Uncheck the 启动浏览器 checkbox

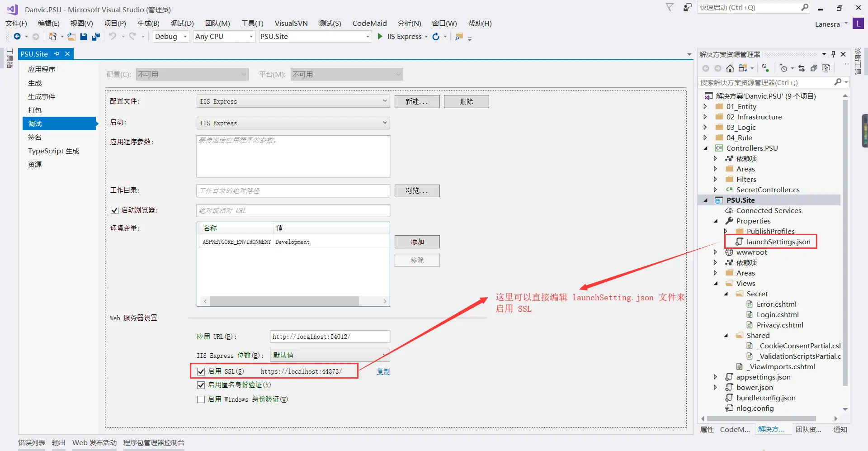tap(114, 210)
